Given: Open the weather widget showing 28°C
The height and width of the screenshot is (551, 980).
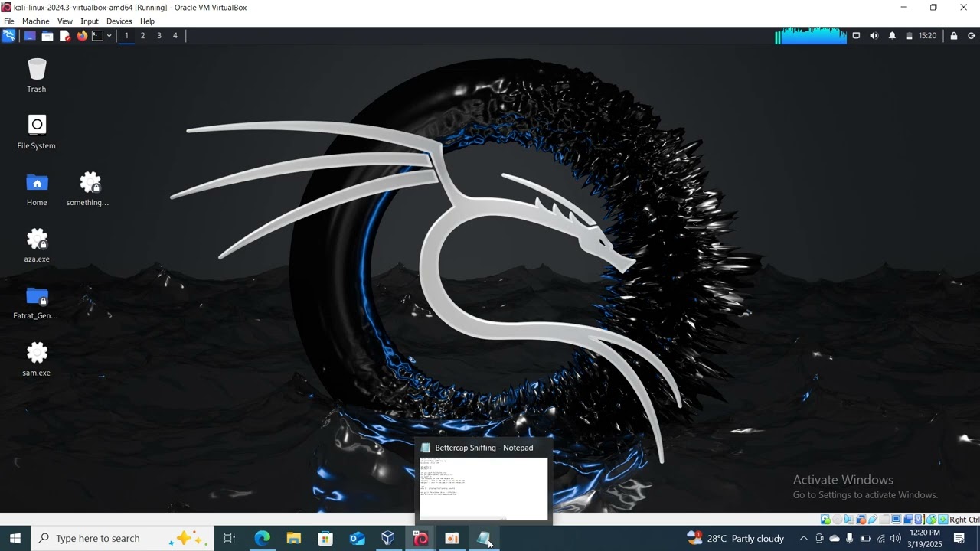Looking at the screenshot, I should [736, 538].
